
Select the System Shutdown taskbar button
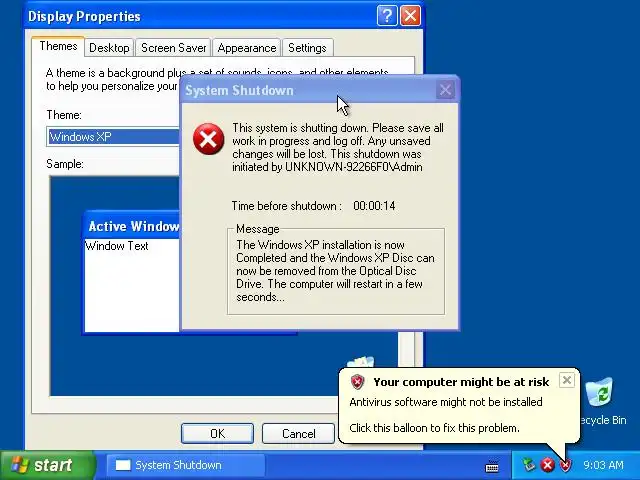185,465
